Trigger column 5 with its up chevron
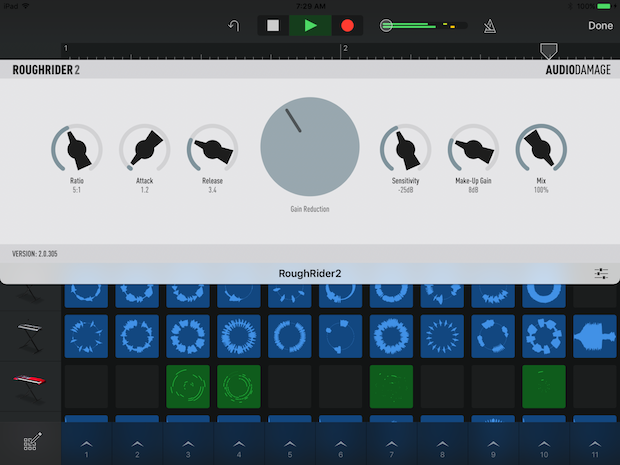Screen dimensions: 620x465 tap(290, 444)
